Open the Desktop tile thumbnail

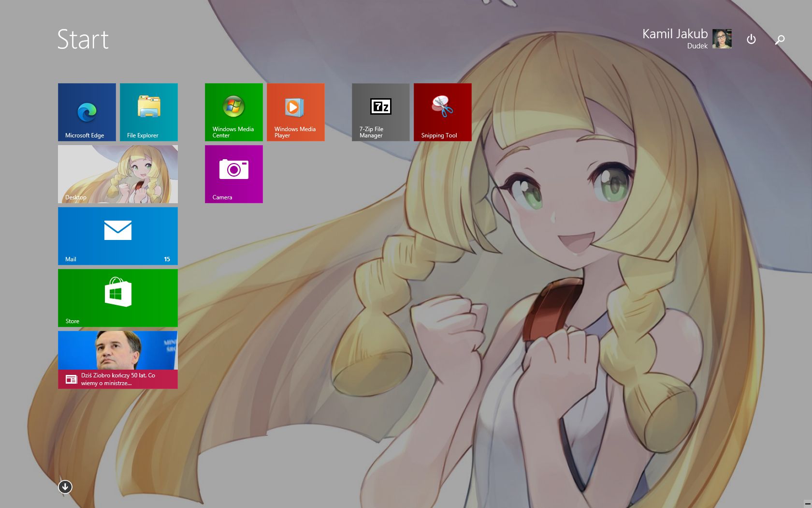point(118,174)
